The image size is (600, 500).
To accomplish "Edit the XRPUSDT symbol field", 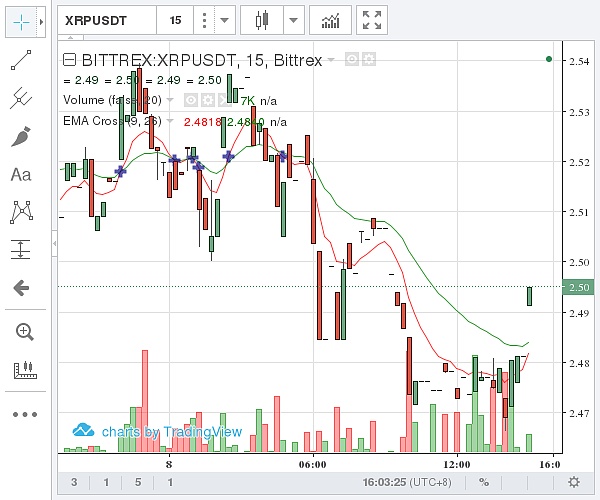I will click(x=107, y=20).
